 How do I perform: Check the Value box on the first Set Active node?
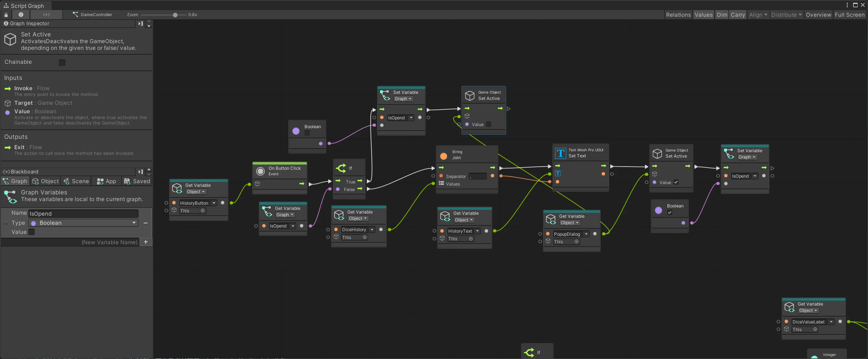(x=489, y=125)
